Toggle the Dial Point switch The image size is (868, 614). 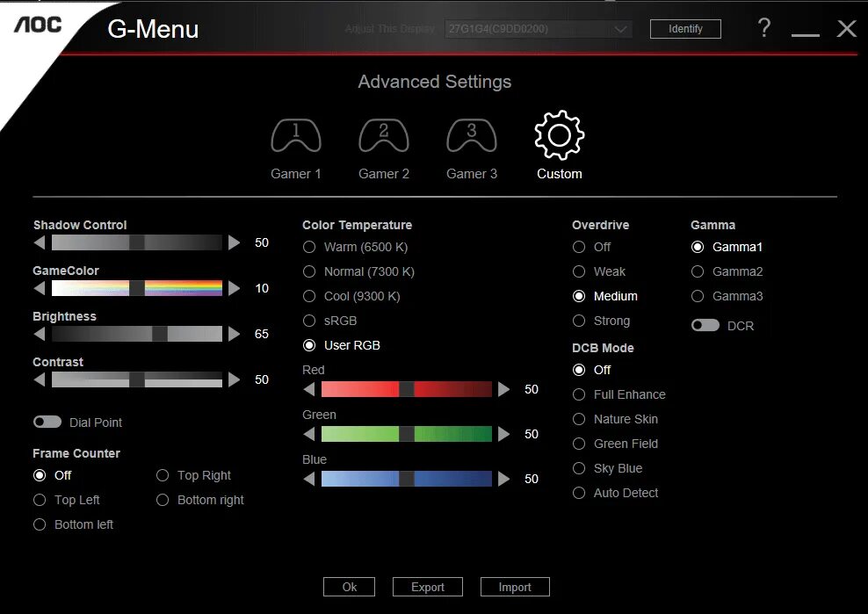coord(47,422)
